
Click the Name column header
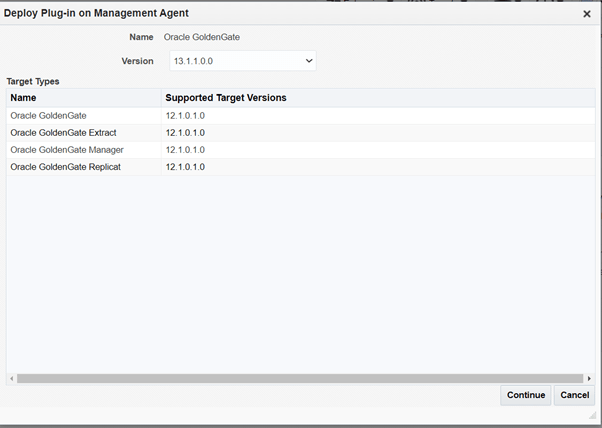(24, 98)
